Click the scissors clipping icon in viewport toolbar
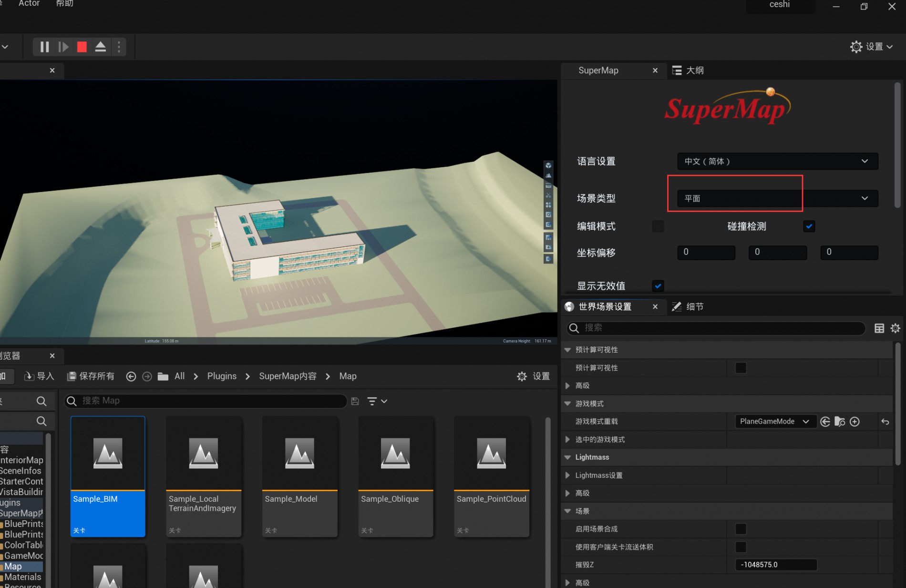The width and height of the screenshot is (906, 588). pos(548,195)
